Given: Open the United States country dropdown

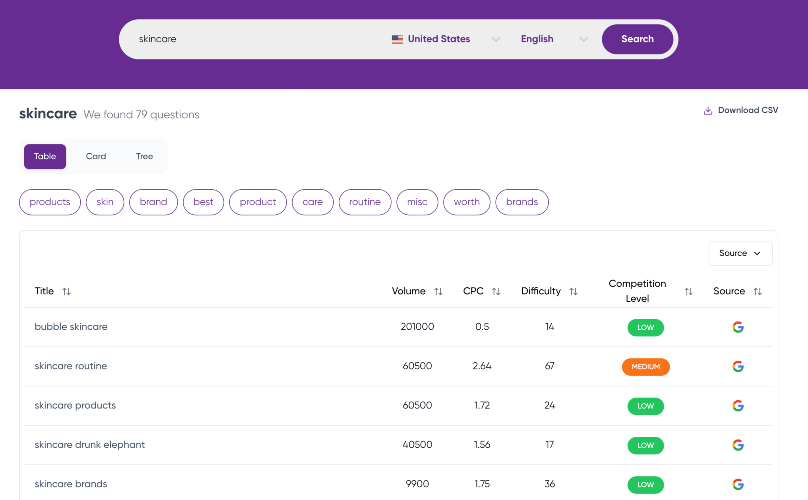Looking at the screenshot, I should pyautogui.click(x=446, y=39).
